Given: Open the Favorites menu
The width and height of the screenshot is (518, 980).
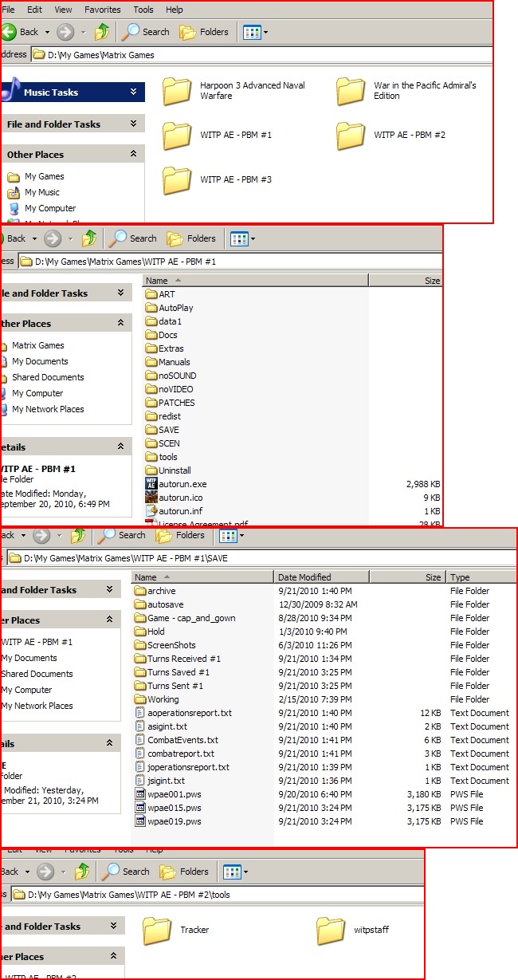Looking at the screenshot, I should pos(103,10).
